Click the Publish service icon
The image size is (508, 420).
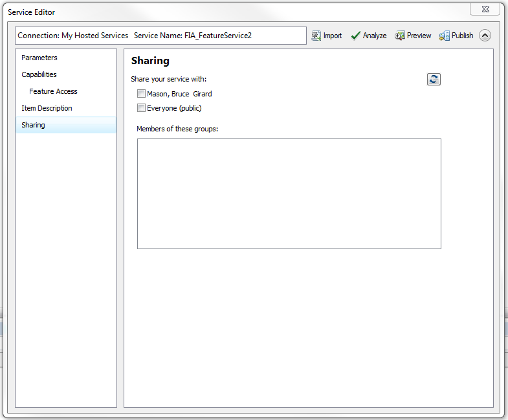point(445,36)
